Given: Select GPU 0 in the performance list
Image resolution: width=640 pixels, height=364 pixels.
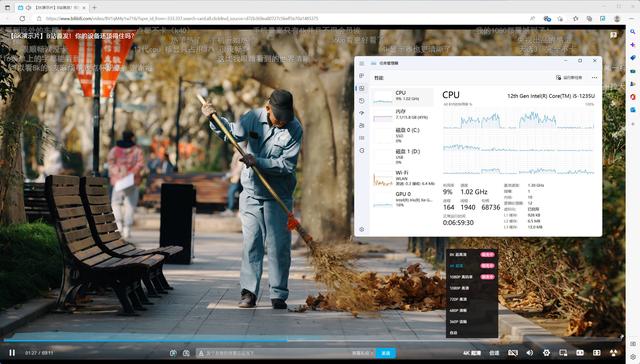Looking at the screenshot, I should (402, 199).
